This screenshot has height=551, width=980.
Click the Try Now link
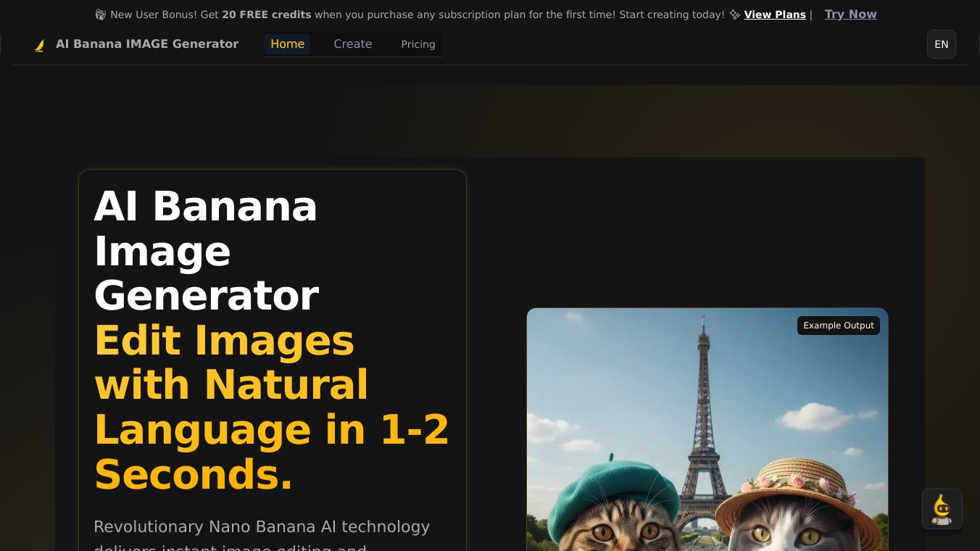click(850, 14)
